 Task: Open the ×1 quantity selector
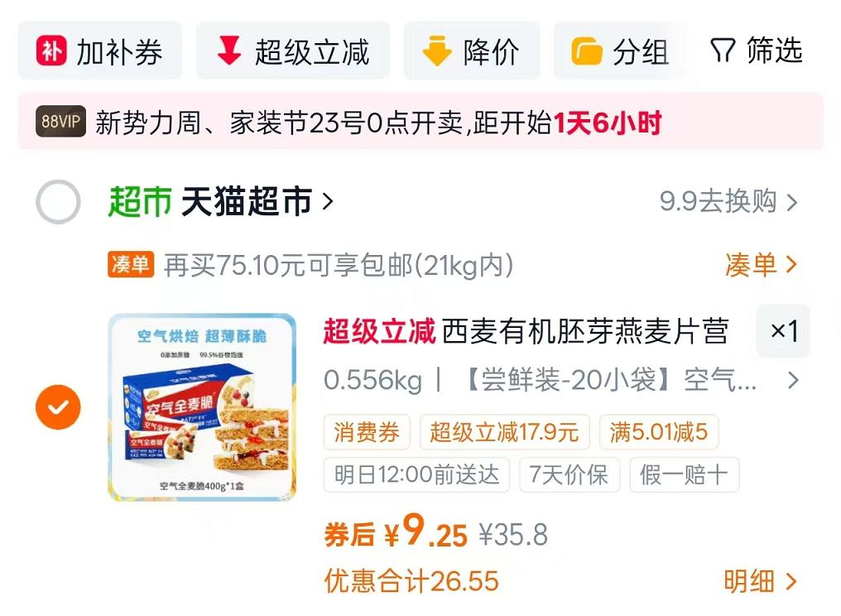click(x=783, y=330)
